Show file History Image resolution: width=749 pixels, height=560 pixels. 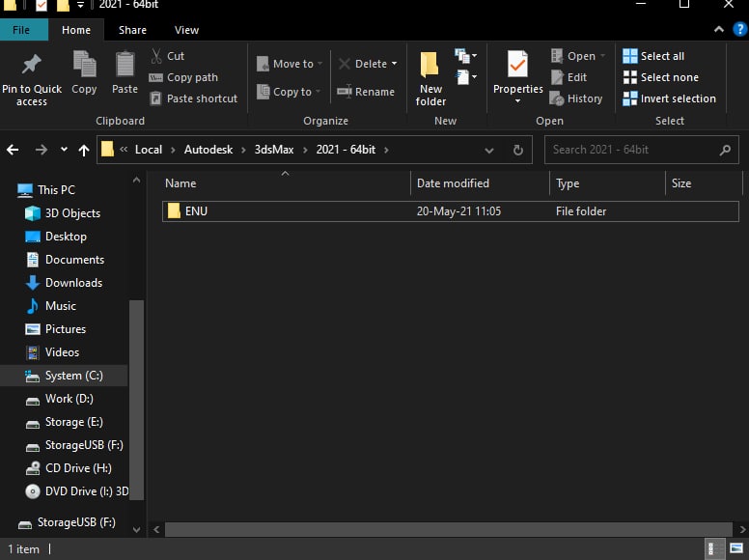coord(575,98)
